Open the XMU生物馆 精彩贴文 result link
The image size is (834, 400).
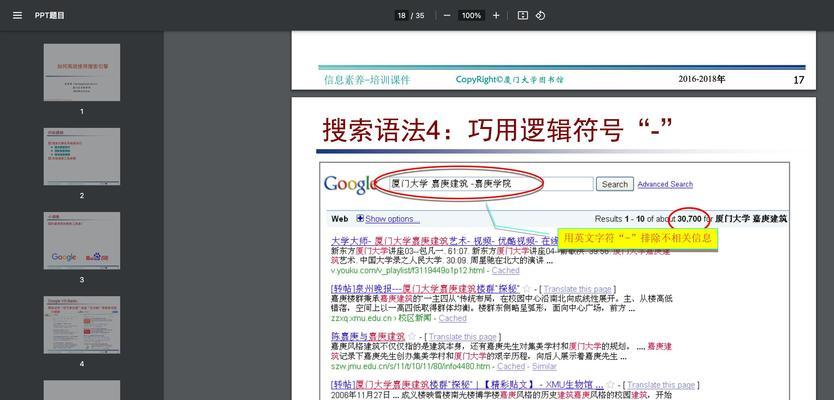click(x=468, y=385)
